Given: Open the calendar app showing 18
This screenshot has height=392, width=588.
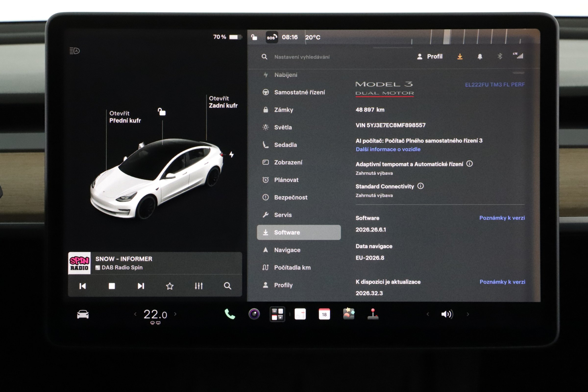Looking at the screenshot, I should click(x=324, y=314).
